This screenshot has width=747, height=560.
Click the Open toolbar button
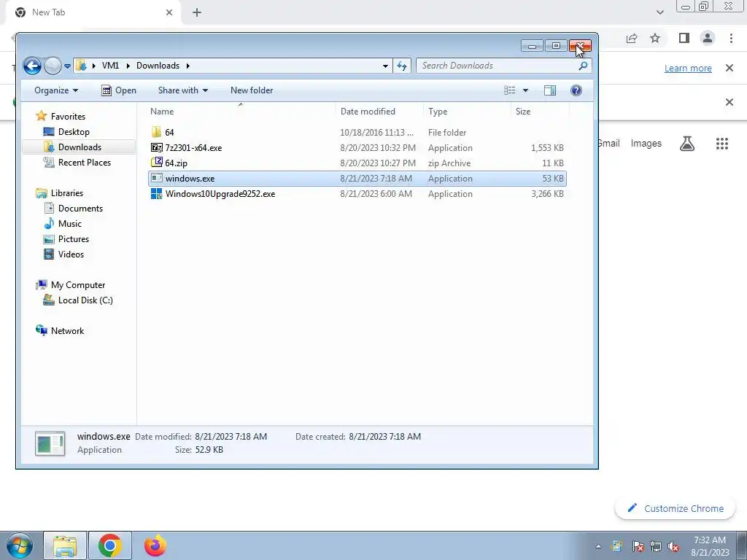point(119,90)
